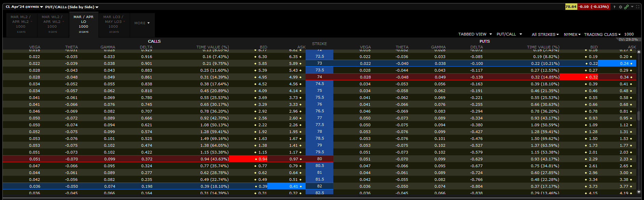Click the -0.10 (-0.13%) change box
The image size is (644, 200).
tap(594, 6)
